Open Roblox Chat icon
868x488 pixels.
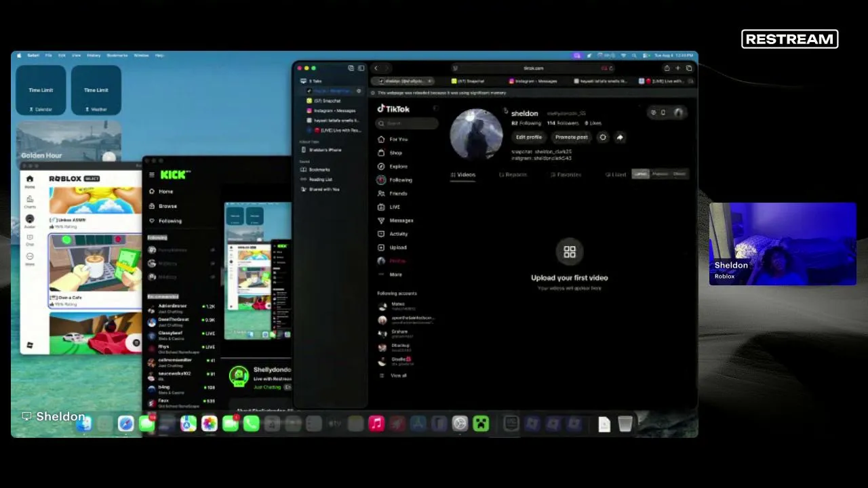point(30,239)
